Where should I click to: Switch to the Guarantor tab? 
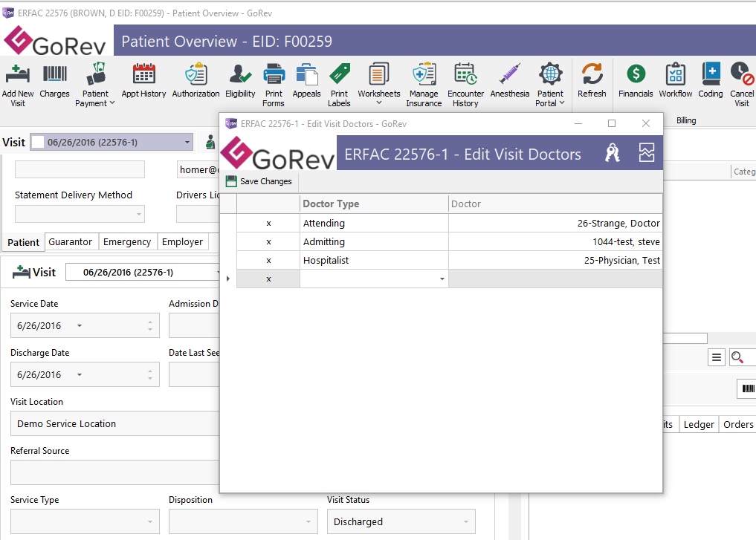point(71,242)
